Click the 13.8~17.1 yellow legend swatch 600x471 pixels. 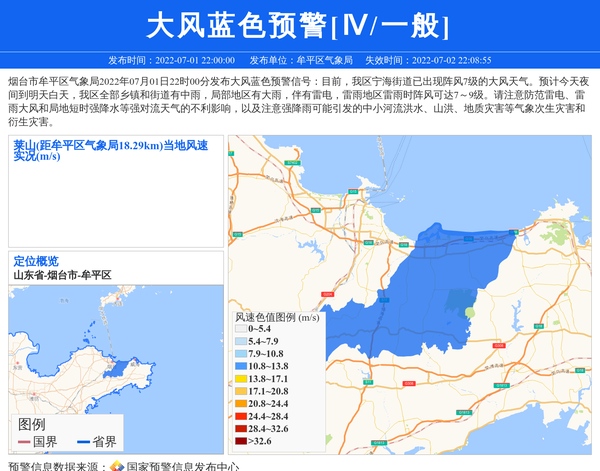(241, 379)
